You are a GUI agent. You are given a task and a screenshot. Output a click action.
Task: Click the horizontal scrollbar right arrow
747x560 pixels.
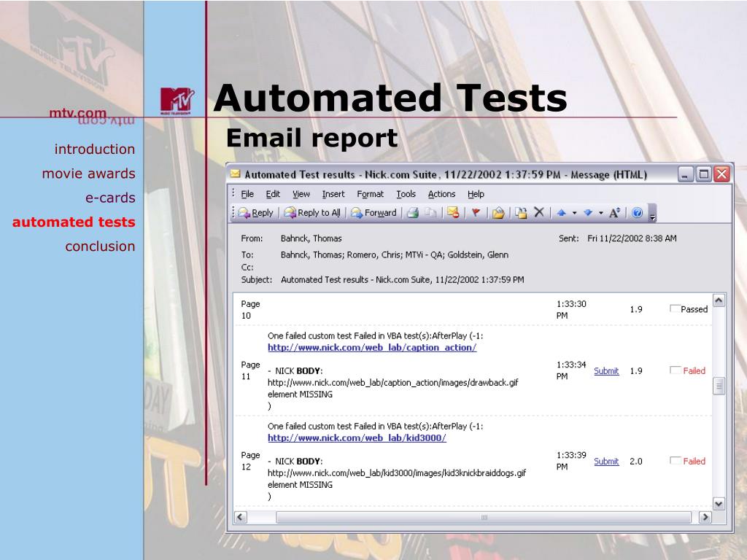[705, 517]
